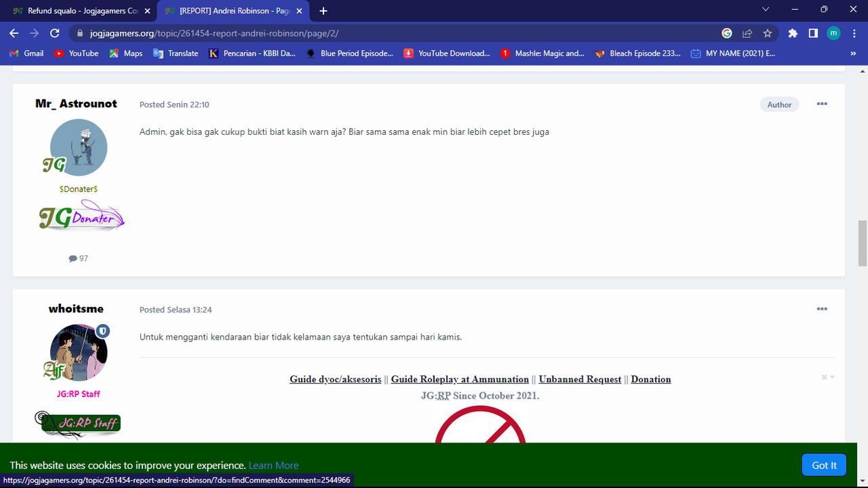The width and height of the screenshot is (868, 488).
Task: Click the Posted Senin 22:10 timestamp
Action: coord(174,104)
